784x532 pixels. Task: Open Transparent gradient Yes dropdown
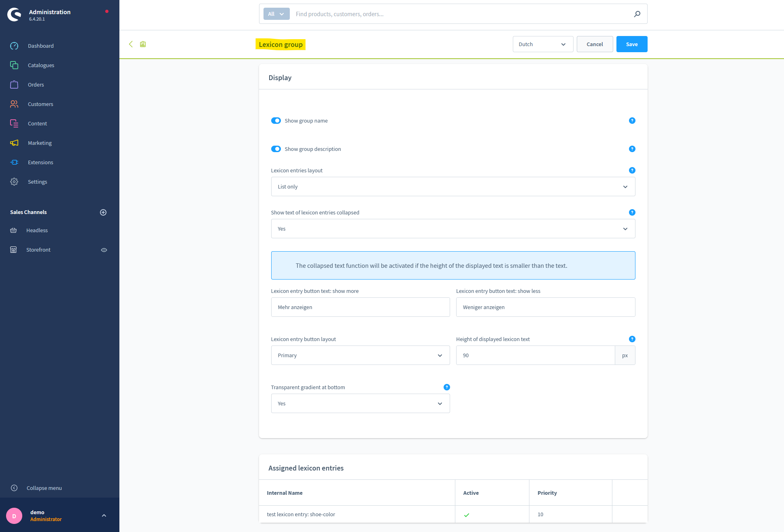click(360, 403)
